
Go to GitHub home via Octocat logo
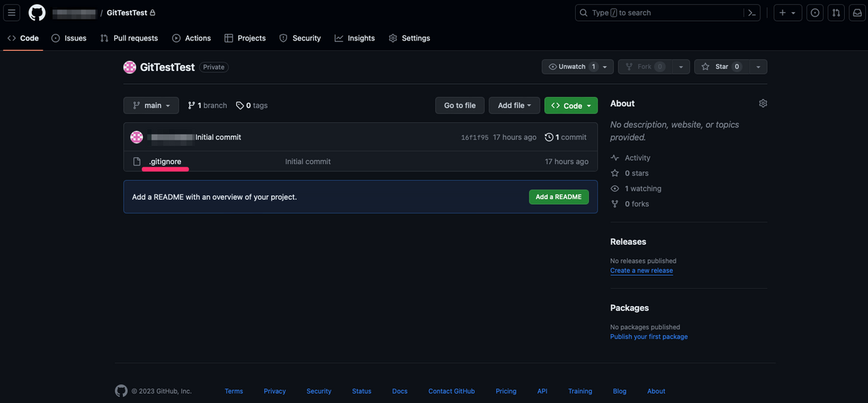click(x=37, y=13)
